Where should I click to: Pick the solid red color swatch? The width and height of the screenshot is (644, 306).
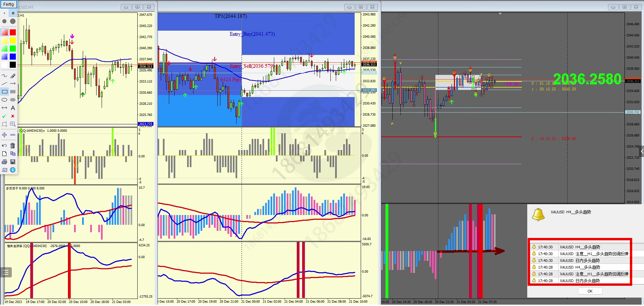pos(13,32)
